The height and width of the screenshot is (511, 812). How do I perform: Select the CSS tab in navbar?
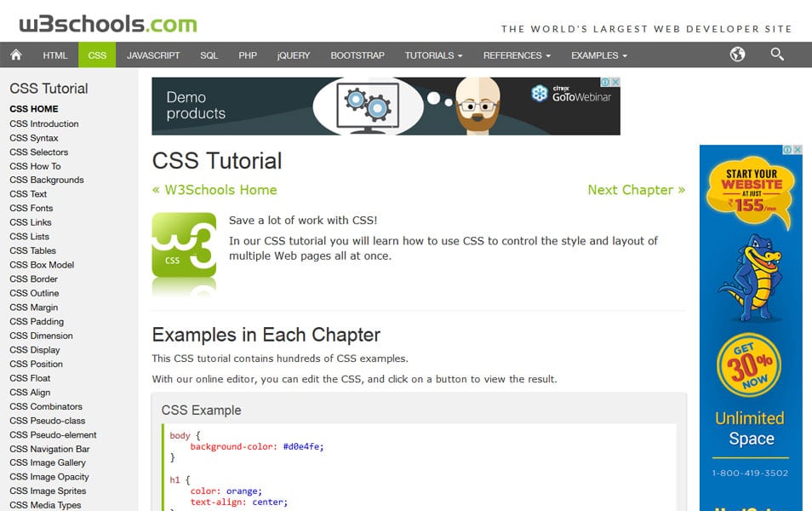tap(97, 55)
